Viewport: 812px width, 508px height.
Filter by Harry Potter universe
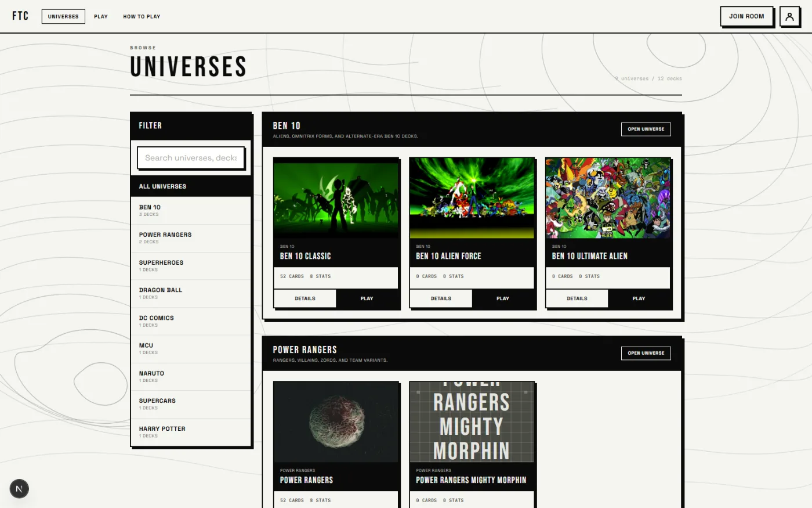click(191, 432)
